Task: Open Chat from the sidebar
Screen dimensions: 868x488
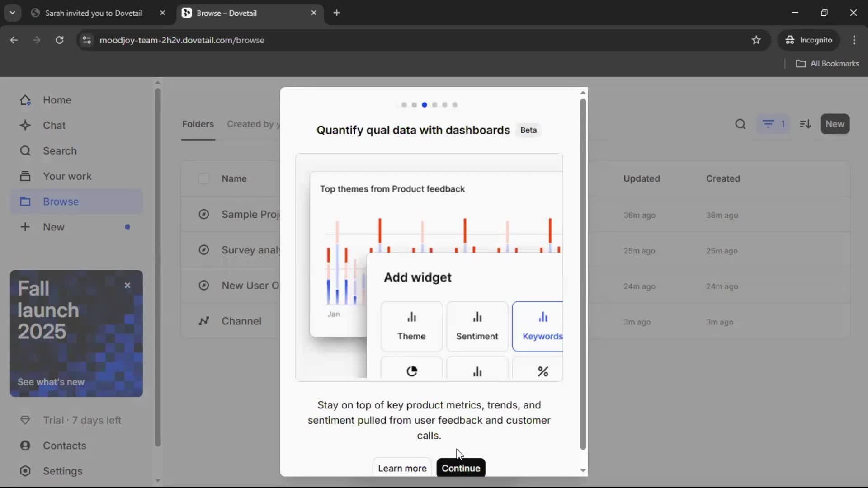Action: (54, 125)
